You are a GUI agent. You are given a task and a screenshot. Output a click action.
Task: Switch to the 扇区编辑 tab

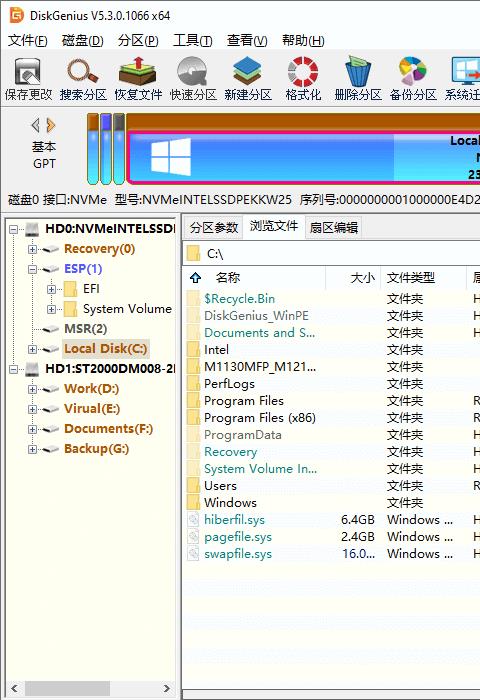coord(334,228)
